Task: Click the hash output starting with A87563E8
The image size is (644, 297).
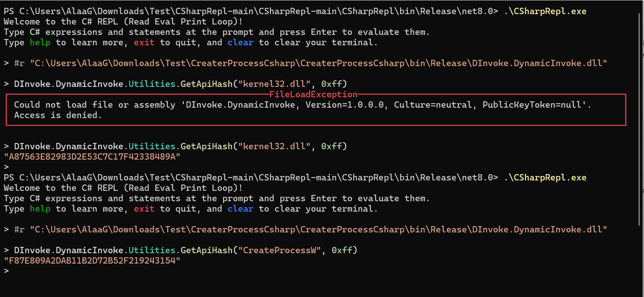Action: pos(92,157)
